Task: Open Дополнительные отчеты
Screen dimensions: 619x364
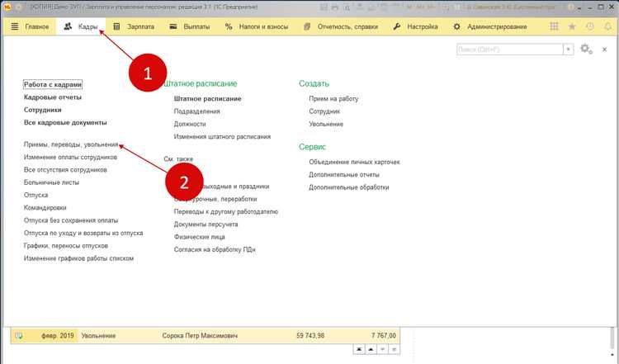Action: click(344, 174)
